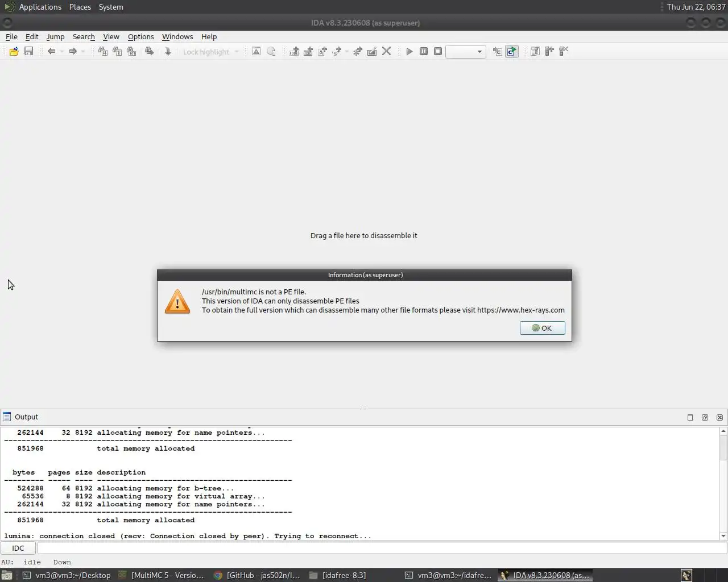
Task: Click the arrow-to-C source view icon
Action: click(497, 51)
